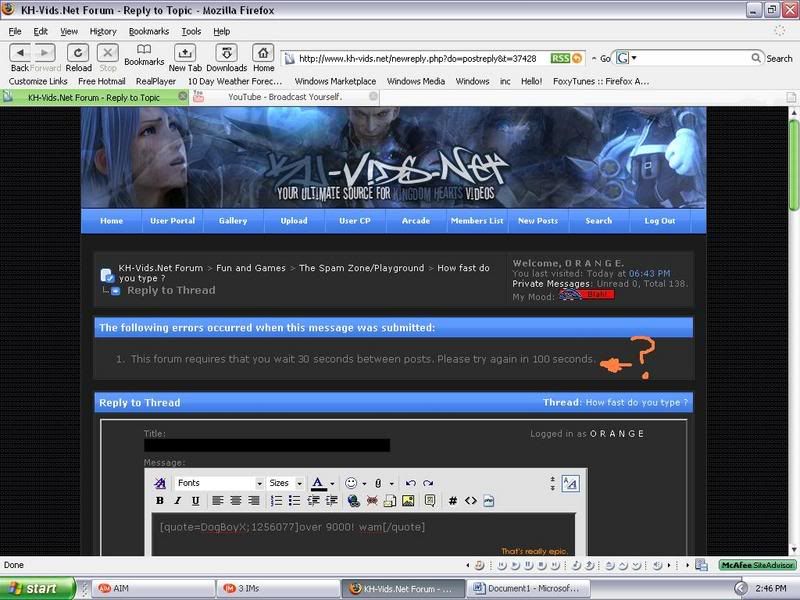
Task: Expand the attachments dropdown arrow
Action: click(392, 483)
